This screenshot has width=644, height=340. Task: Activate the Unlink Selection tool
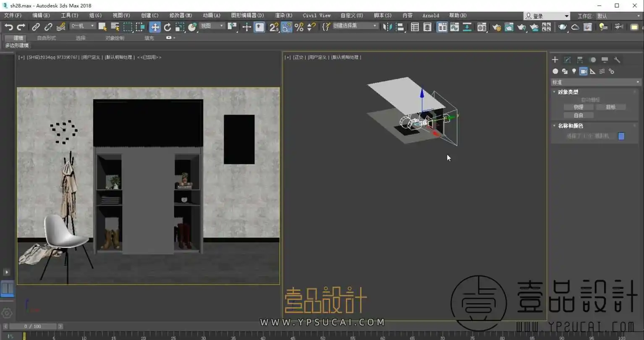tap(49, 27)
